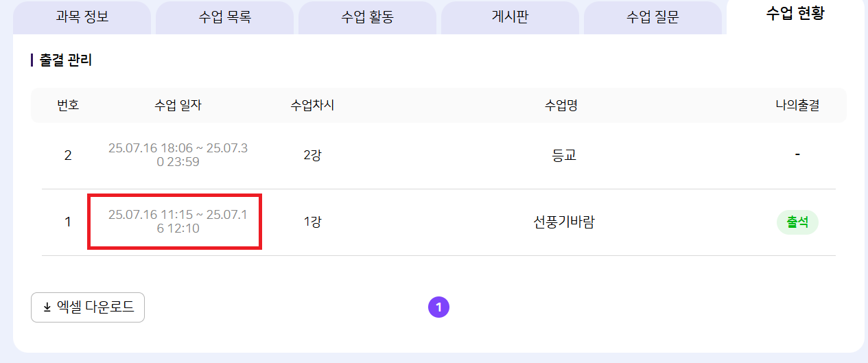Click the 나의출결 column header
The height and width of the screenshot is (363, 868).
[797, 106]
